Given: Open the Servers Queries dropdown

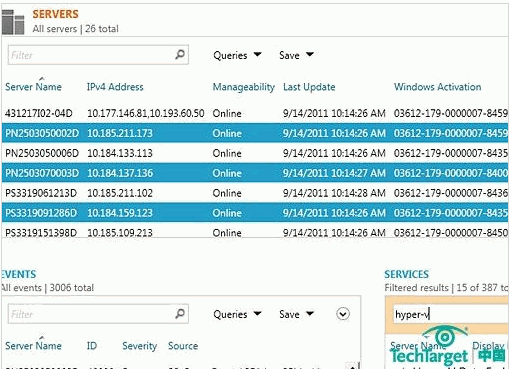Looking at the screenshot, I should click(237, 55).
